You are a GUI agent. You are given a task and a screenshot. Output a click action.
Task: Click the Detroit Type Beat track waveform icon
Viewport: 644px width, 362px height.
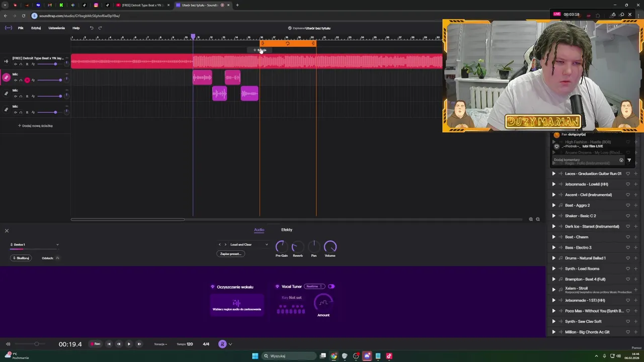pos(7,61)
